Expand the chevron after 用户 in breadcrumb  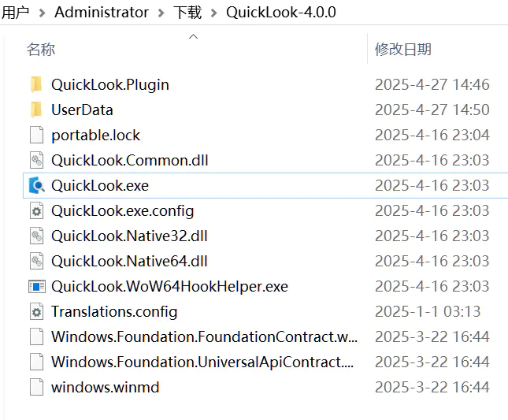[42, 13]
